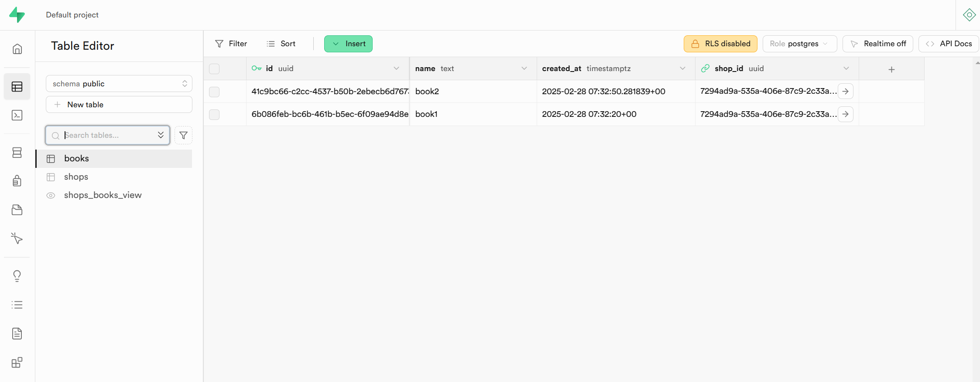Open the Home icon in sidebar
This screenshot has width=980, height=382.
point(17,49)
